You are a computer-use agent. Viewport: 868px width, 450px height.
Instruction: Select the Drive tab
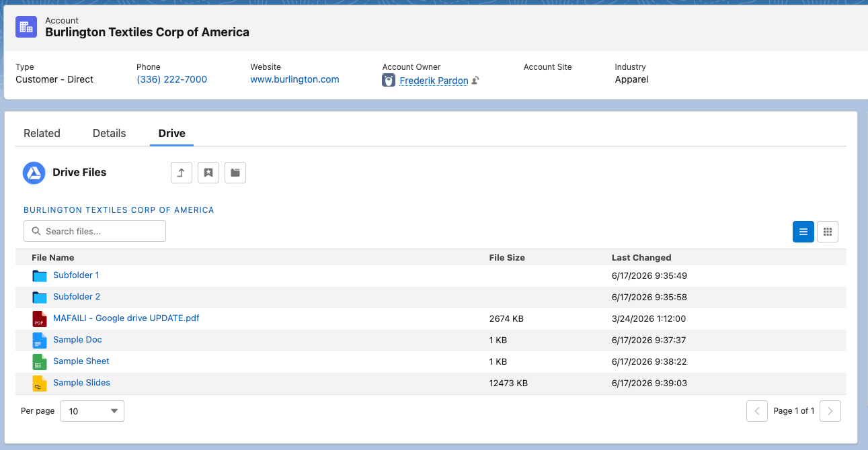(x=171, y=133)
